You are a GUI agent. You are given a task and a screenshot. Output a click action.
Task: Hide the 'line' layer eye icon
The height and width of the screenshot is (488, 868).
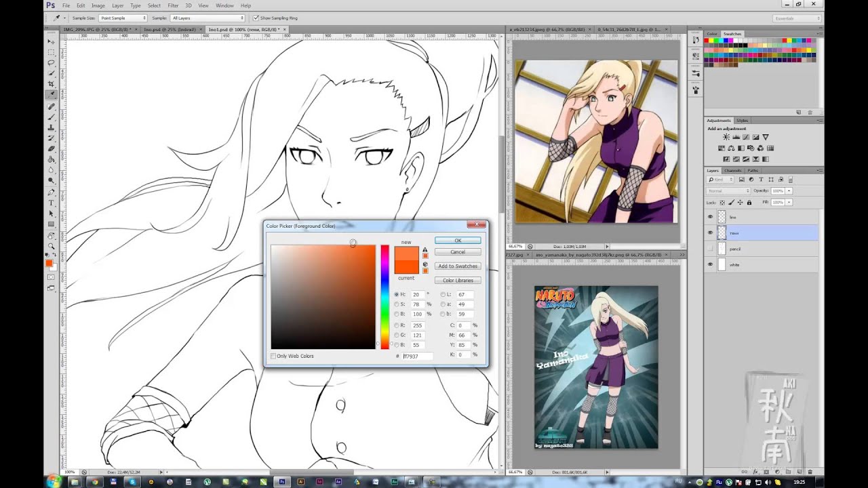coord(710,217)
